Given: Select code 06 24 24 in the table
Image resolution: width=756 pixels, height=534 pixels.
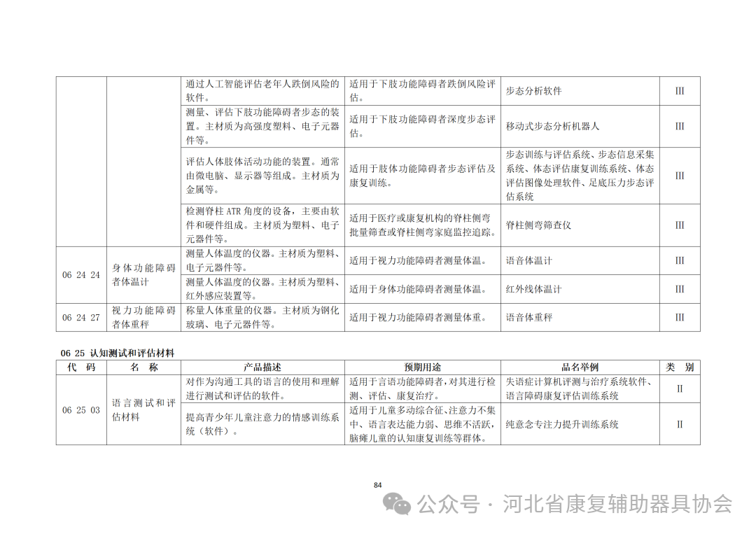Looking at the screenshot, I should click(81, 274).
